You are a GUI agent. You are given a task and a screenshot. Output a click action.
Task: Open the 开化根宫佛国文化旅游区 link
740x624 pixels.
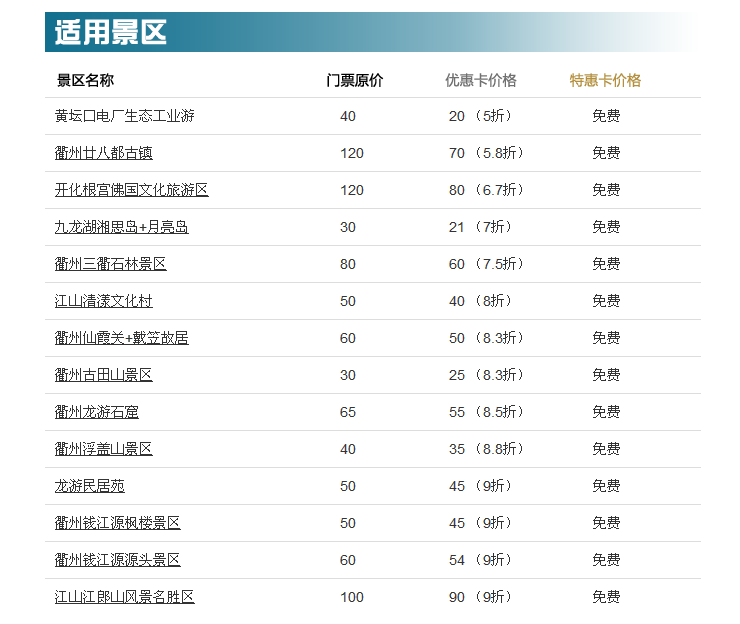tap(132, 190)
